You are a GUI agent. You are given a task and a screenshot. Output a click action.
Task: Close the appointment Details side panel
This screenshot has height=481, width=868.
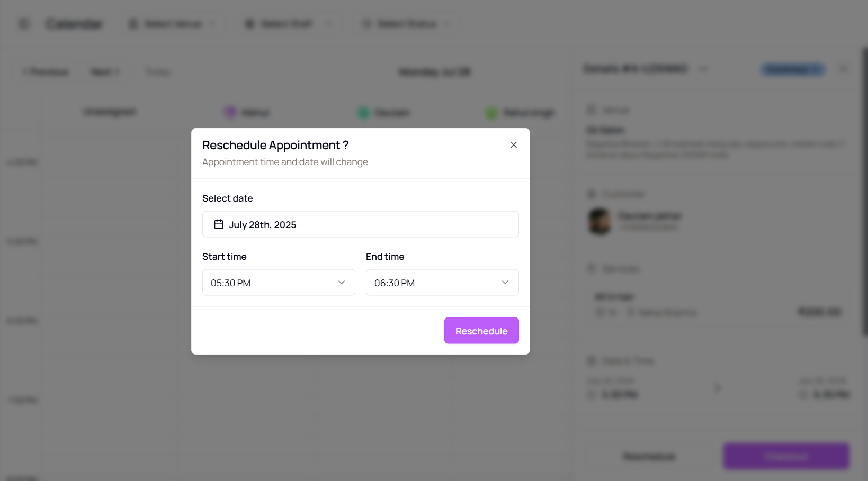844,69
